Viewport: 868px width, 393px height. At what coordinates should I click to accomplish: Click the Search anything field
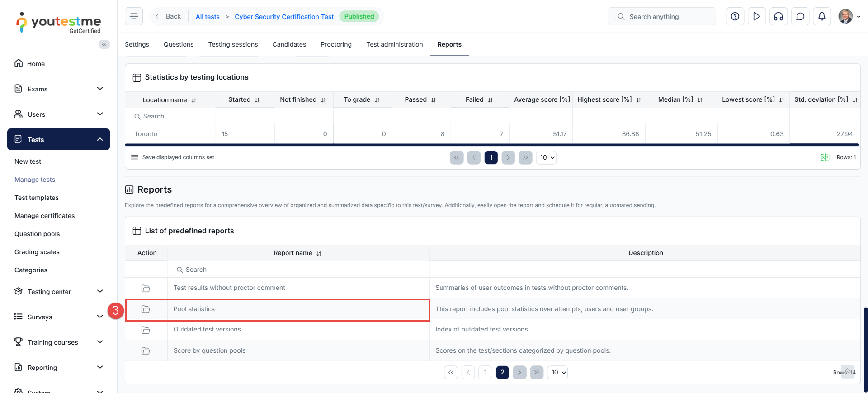(x=661, y=17)
